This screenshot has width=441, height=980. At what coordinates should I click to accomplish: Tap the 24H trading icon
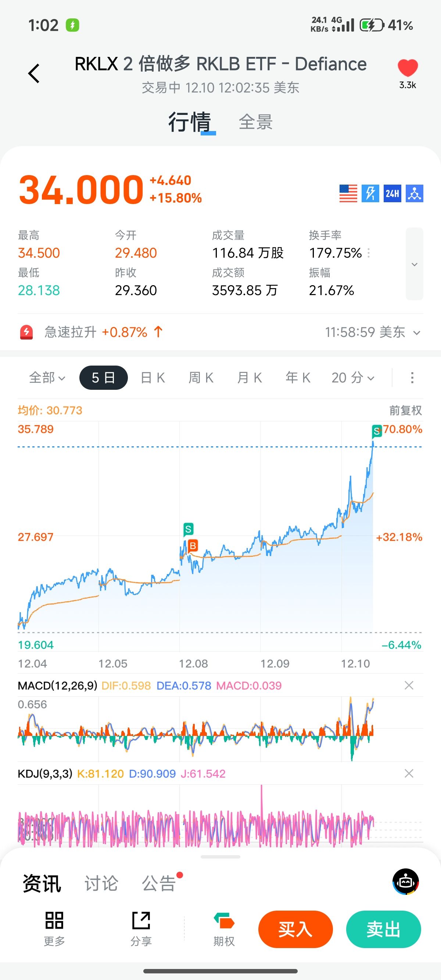392,194
